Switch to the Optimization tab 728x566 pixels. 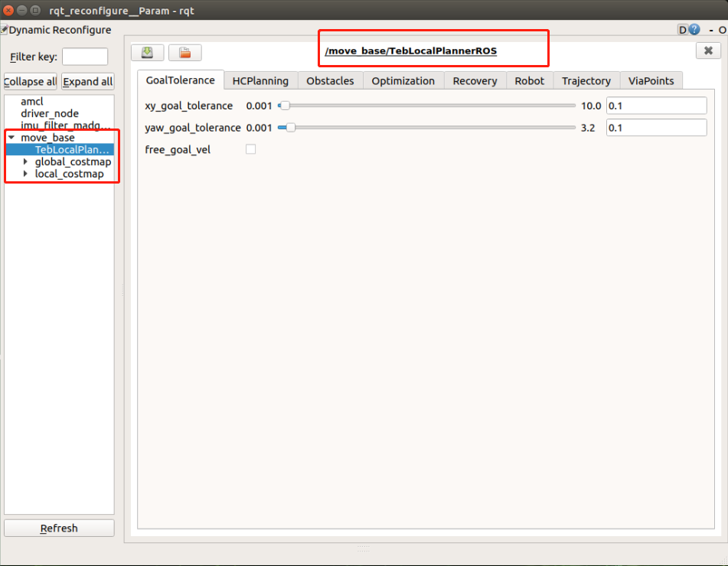pyautogui.click(x=403, y=80)
